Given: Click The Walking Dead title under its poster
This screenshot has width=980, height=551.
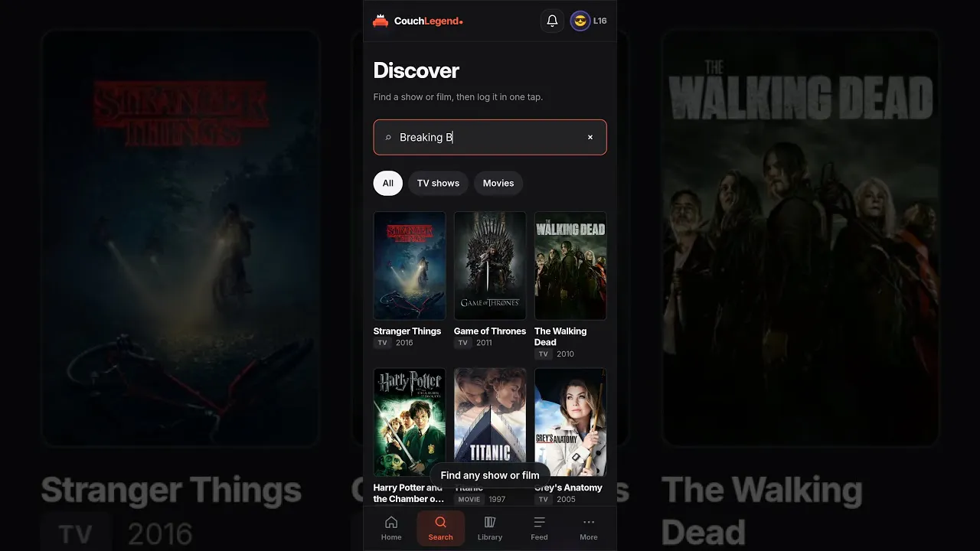Looking at the screenshot, I should pyautogui.click(x=560, y=337).
